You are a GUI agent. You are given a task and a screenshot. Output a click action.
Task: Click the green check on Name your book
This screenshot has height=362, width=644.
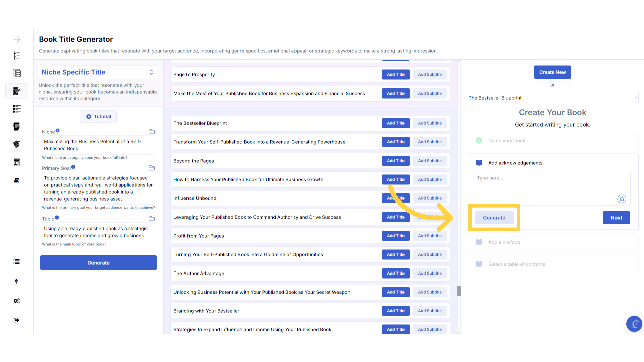pos(479,141)
